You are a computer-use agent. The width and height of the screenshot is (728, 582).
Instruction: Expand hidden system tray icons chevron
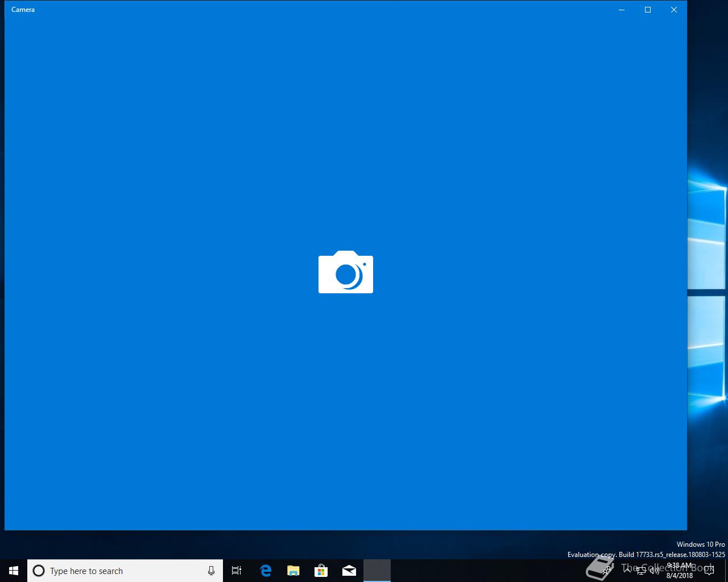point(627,571)
